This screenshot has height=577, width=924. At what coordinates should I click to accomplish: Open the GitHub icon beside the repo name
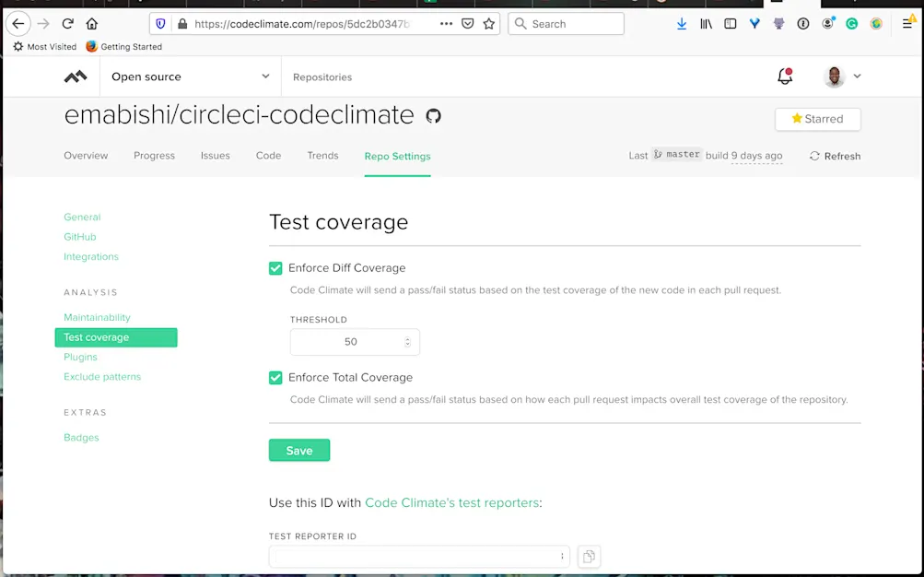[433, 115]
